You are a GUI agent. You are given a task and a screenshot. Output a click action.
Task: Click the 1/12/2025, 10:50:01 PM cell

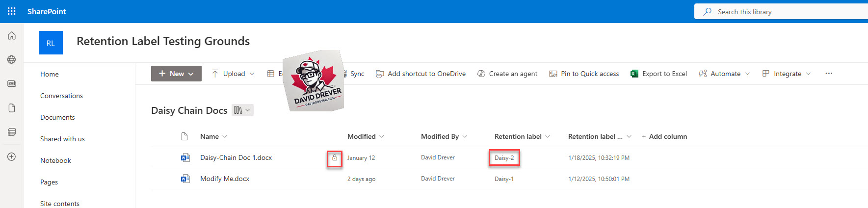(x=599, y=179)
